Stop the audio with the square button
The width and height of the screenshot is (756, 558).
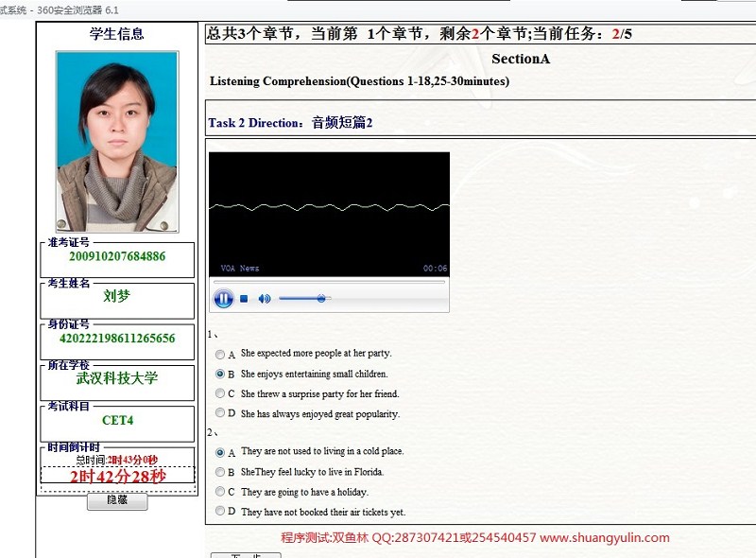(x=244, y=299)
